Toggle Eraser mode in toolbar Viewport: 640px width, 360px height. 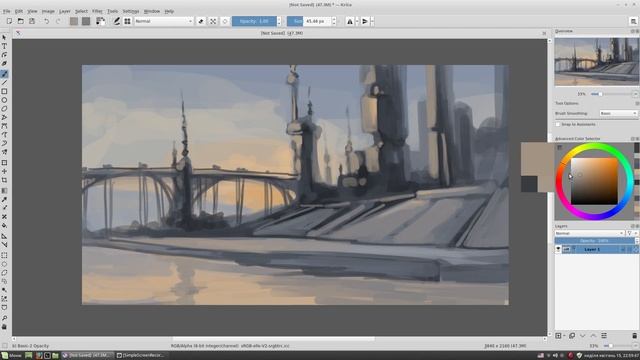pyautogui.click(x=201, y=21)
